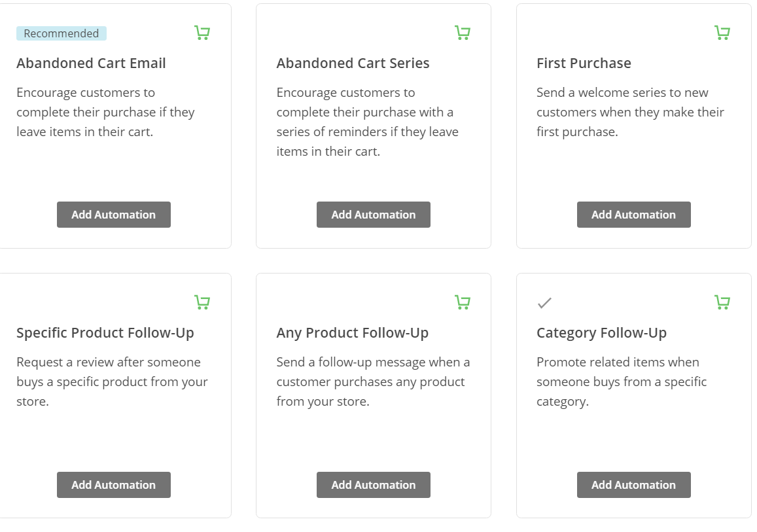Viewport: 757px width, 532px height.
Task: Select the First Purchase heading
Action: click(x=584, y=63)
